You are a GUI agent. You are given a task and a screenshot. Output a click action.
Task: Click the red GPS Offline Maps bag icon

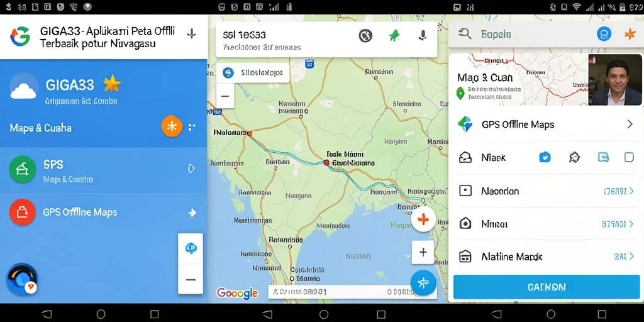coord(22,212)
